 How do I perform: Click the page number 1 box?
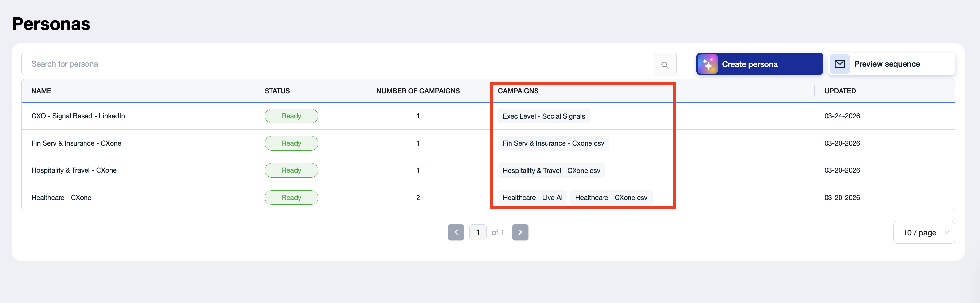click(477, 232)
